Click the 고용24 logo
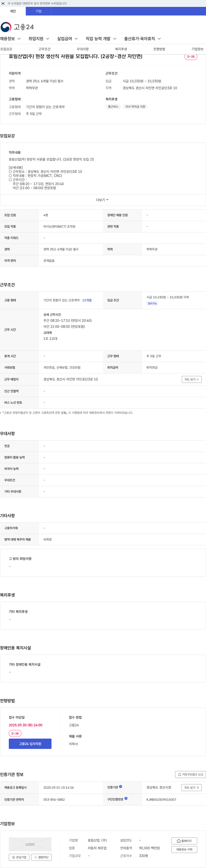 pyautogui.click(x=17, y=27)
